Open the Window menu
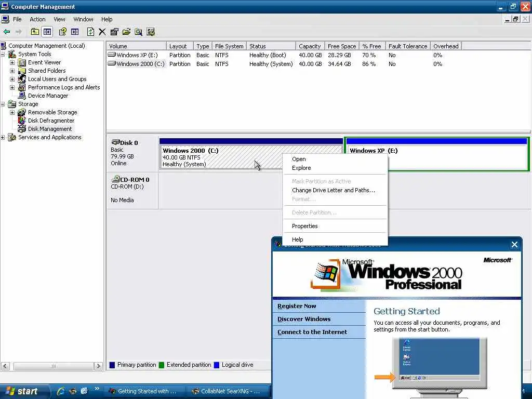 tap(83, 19)
